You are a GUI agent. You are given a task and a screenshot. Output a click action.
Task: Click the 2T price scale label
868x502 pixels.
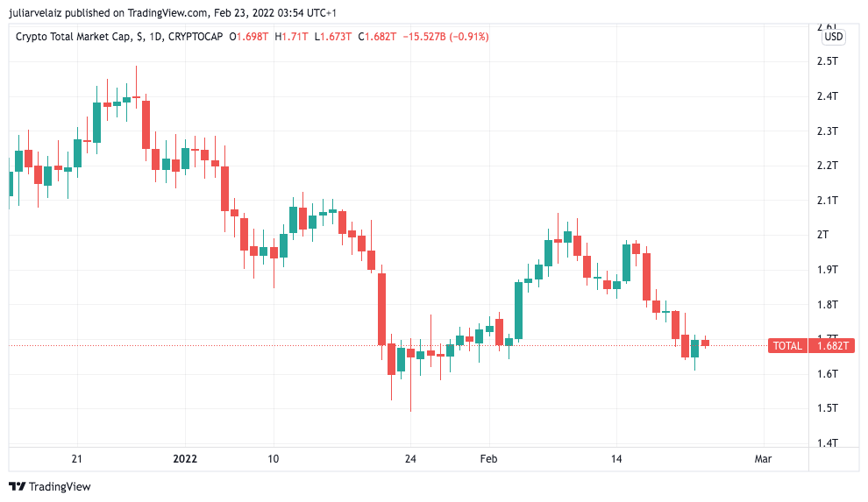(x=823, y=235)
